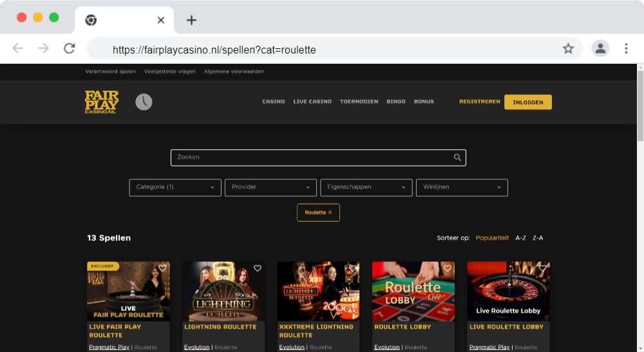Image resolution: width=644 pixels, height=352 pixels.
Task: Click the XXXtreme Lightning Roulette title text
Action: (x=316, y=331)
